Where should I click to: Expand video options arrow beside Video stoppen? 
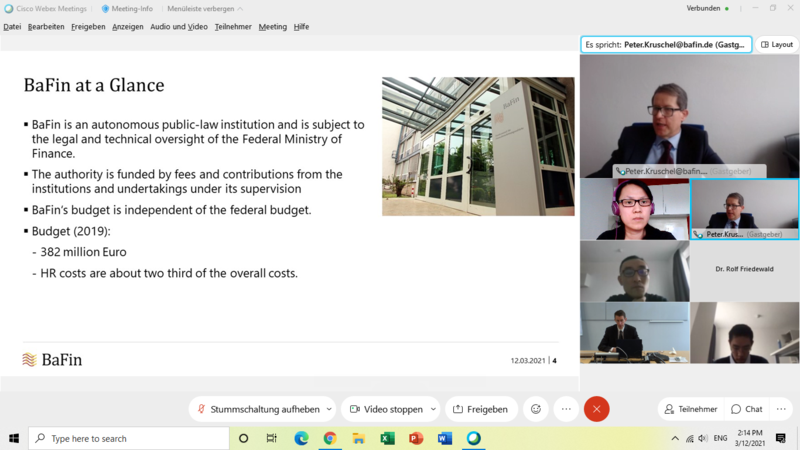pos(433,409)
